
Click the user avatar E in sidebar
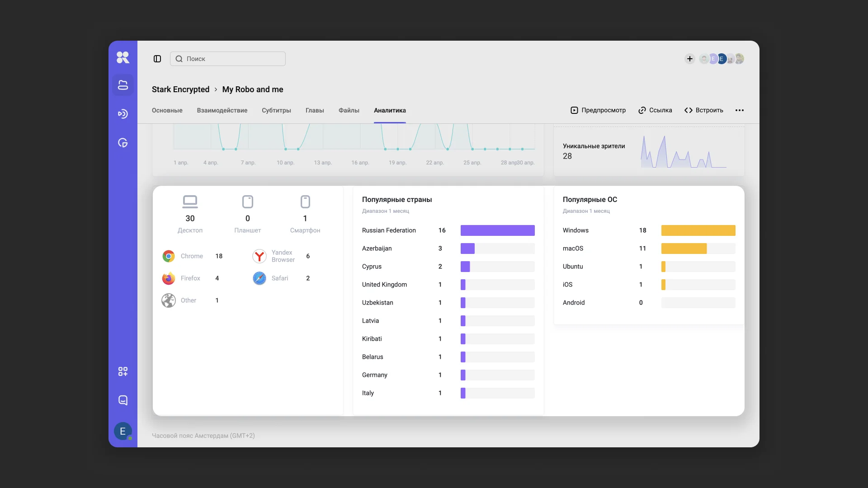pos(123,432)
